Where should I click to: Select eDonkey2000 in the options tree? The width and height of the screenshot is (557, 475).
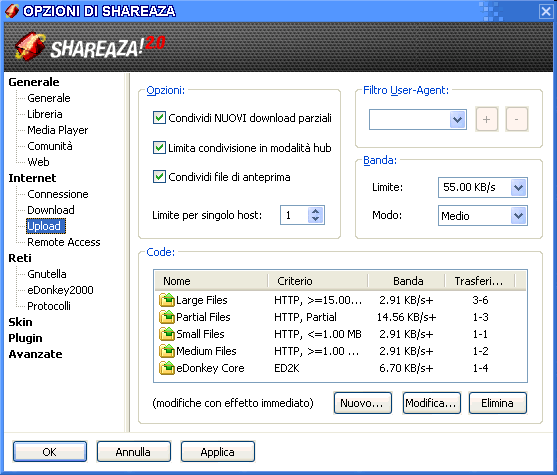[60, 290]
